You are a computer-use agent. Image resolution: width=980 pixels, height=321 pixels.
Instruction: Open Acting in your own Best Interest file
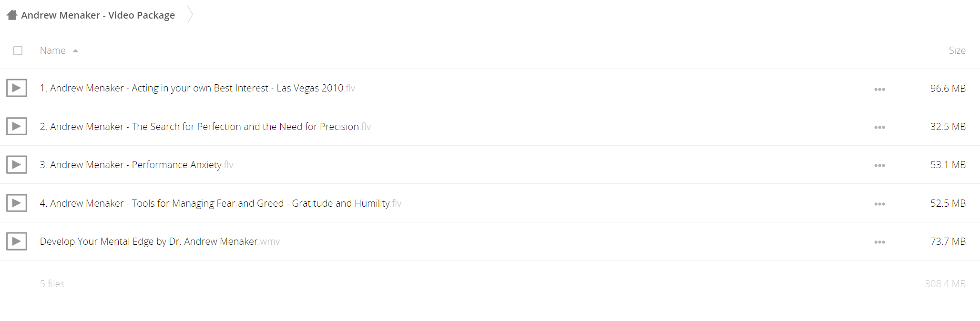pyautogui.click(x=197, y=88)
